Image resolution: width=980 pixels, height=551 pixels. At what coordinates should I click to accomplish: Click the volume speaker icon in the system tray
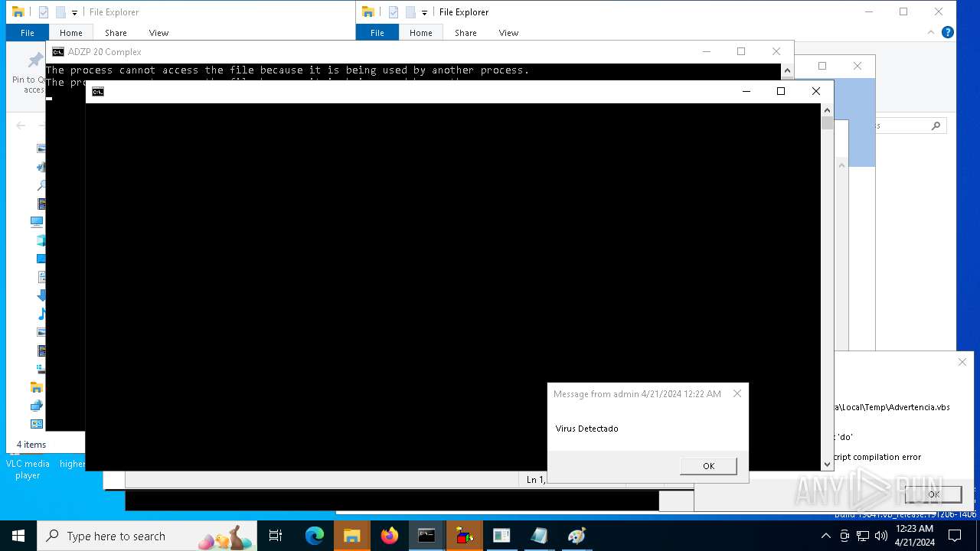pyautogui.click(x=880, y=536)
